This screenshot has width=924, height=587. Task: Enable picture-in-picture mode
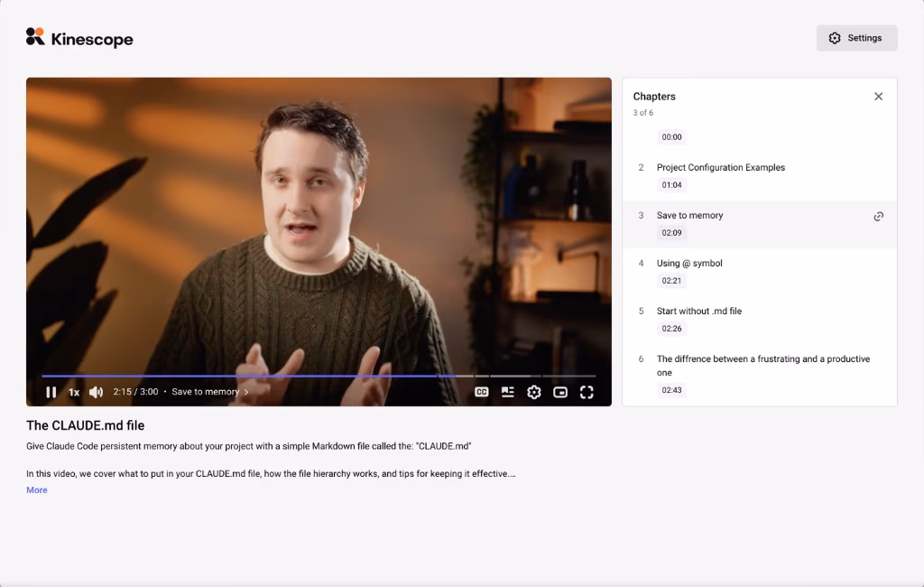point(560,392)
